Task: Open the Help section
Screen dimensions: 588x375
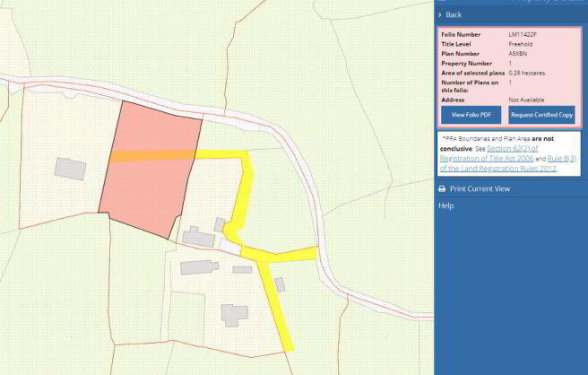Action: point(445,205)
